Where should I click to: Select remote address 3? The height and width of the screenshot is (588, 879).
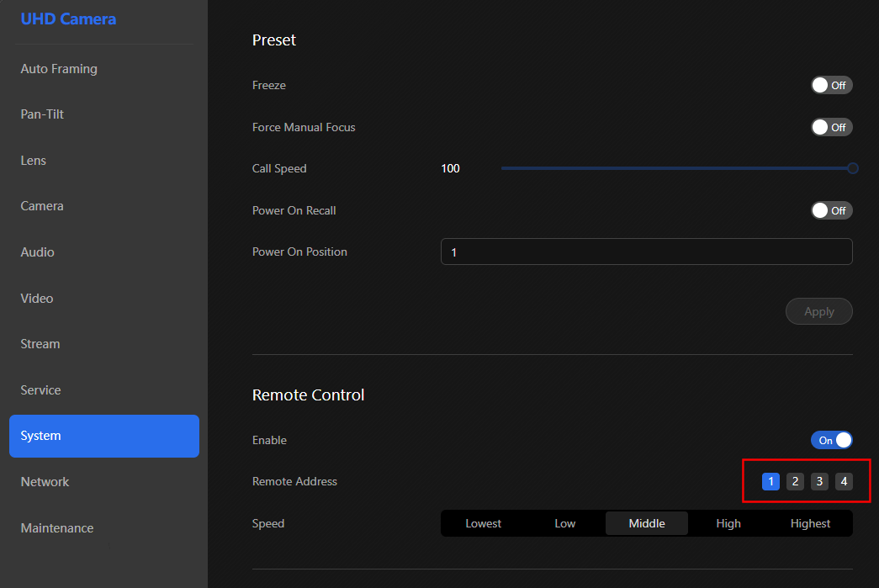tap(819, 481)
